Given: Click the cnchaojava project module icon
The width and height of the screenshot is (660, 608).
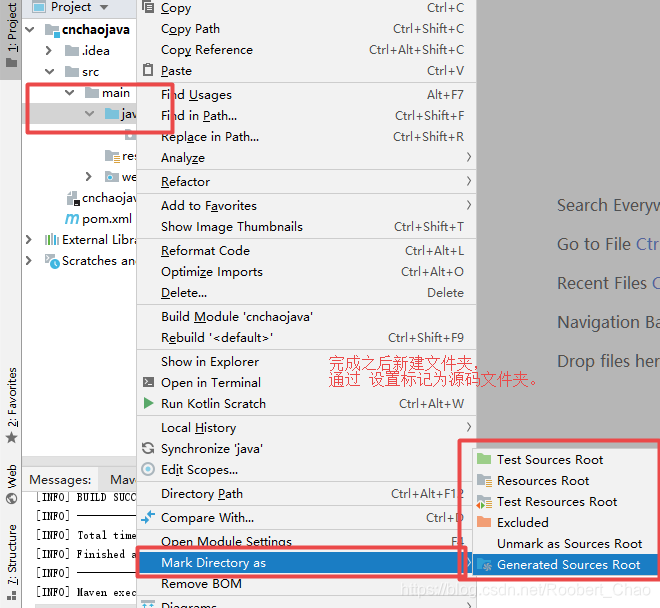Looking at the screenshot, I should pos(52,30).
